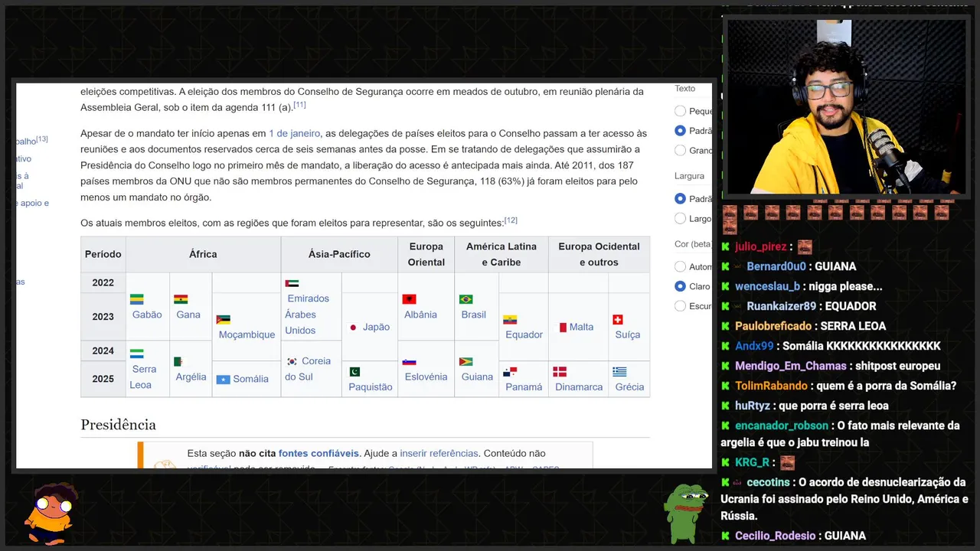Click the Somália flag icon
This screenshot has height=551, width=980.
[x=224, y=380]
